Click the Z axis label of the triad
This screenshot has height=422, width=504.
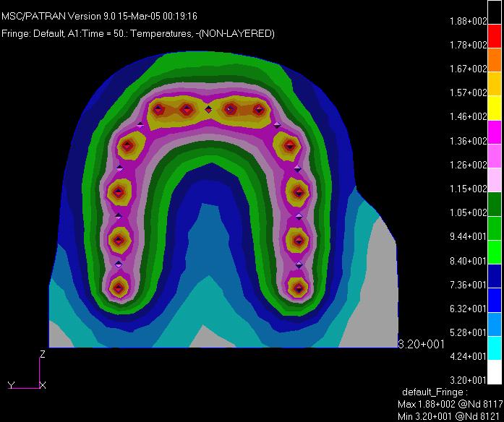point(43,355)
